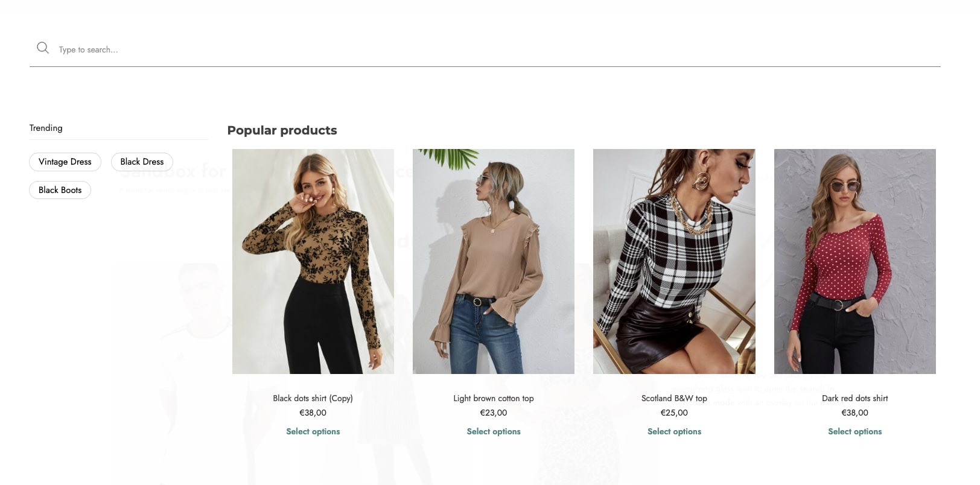The image size is (980, 485).
Task: Go to the 'Scotland B&W top' title link
Action: click(674, 398)
